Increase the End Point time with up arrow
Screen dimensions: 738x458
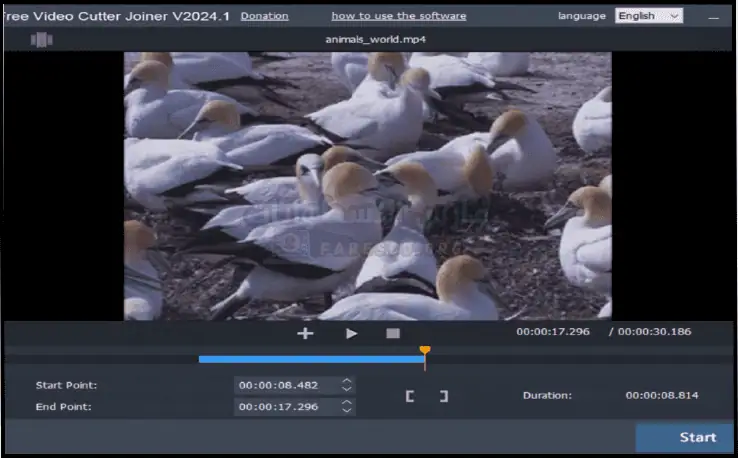347,402
